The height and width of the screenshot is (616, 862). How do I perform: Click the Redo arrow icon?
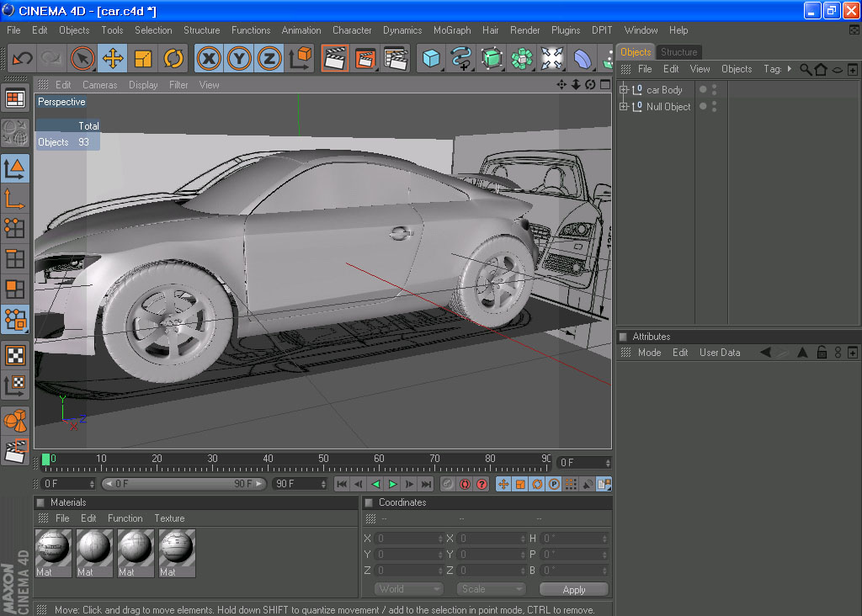pyautogui.click(x=51, y=58)
